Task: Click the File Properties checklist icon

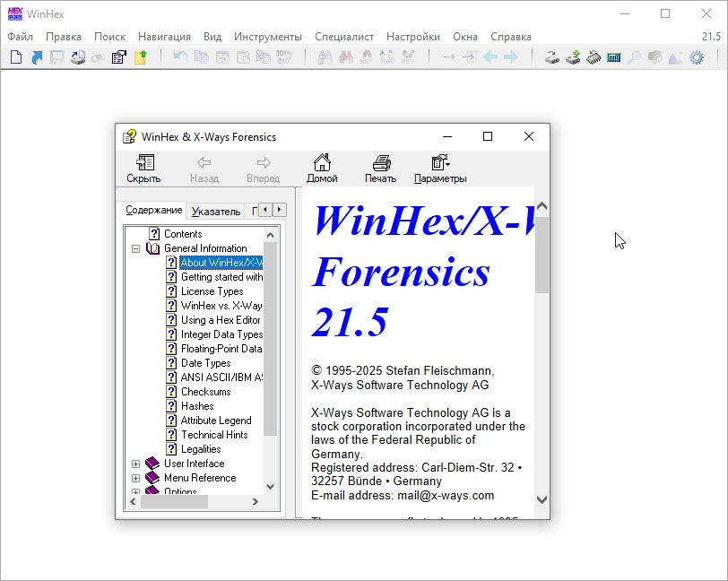Action: coord(119,57)
